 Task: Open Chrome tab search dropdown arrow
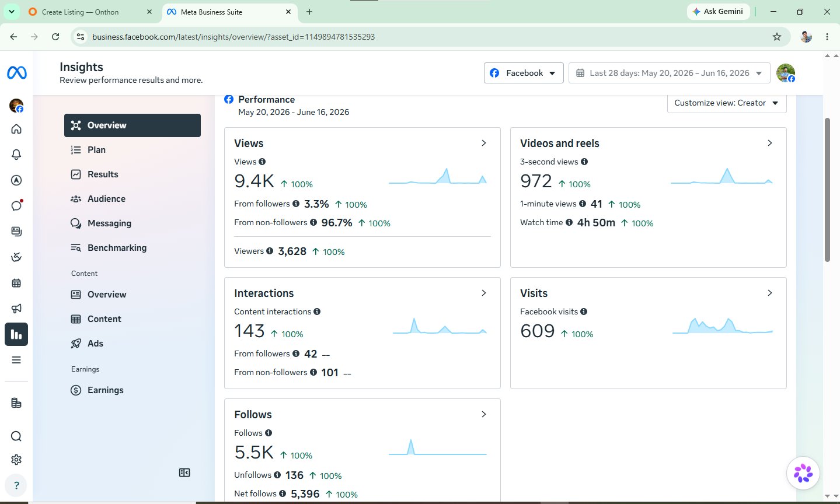pyautogui.click(x=11, y=12)
